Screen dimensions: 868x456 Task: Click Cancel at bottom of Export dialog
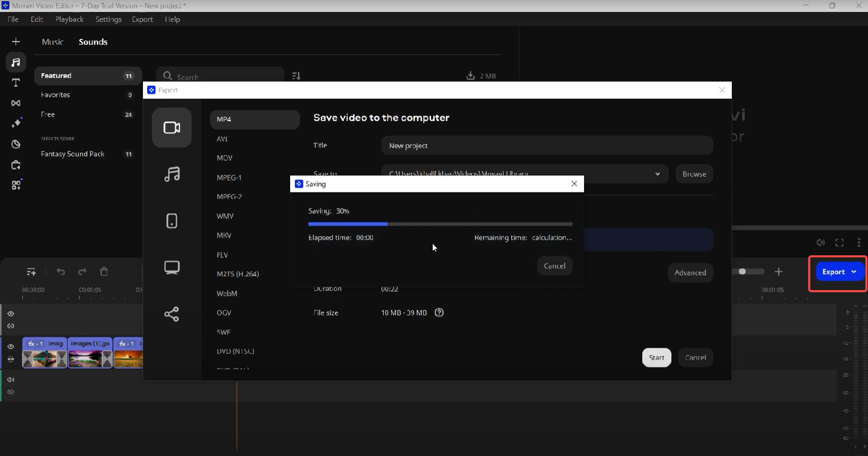(695, 358)
